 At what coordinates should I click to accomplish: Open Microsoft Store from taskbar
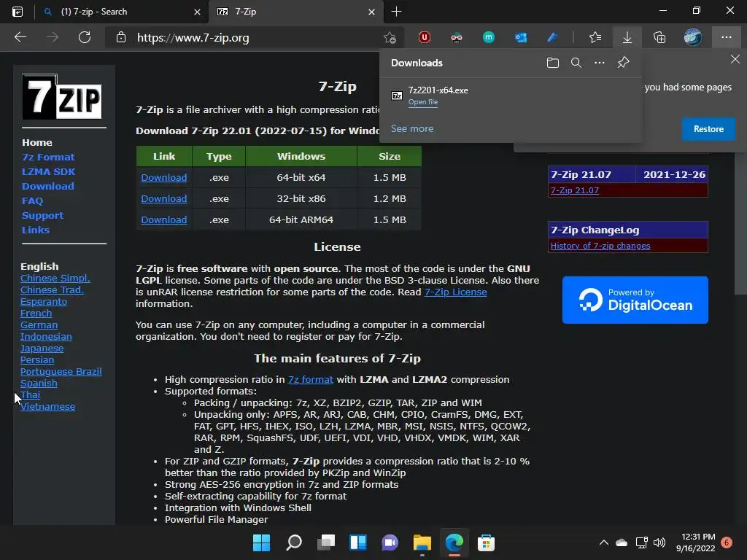[486, 542]
